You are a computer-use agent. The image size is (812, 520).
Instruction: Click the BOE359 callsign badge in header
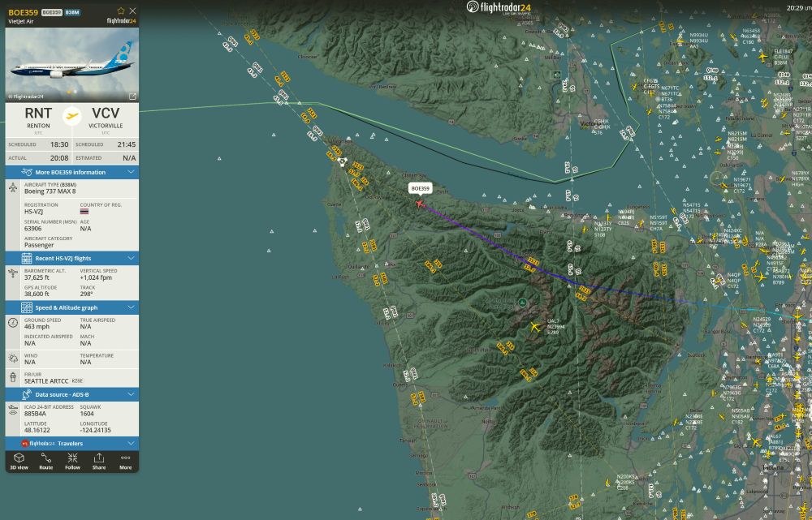tap(51, 12)
